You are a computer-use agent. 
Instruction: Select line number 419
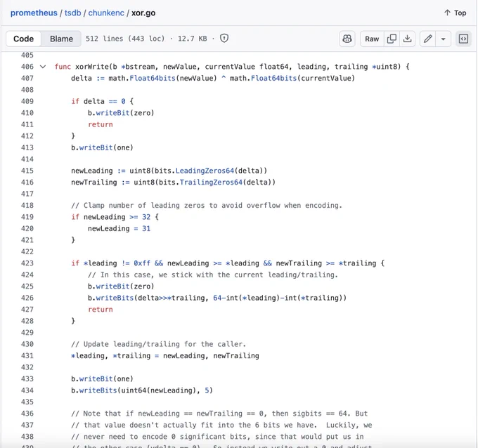coord(27,217)
